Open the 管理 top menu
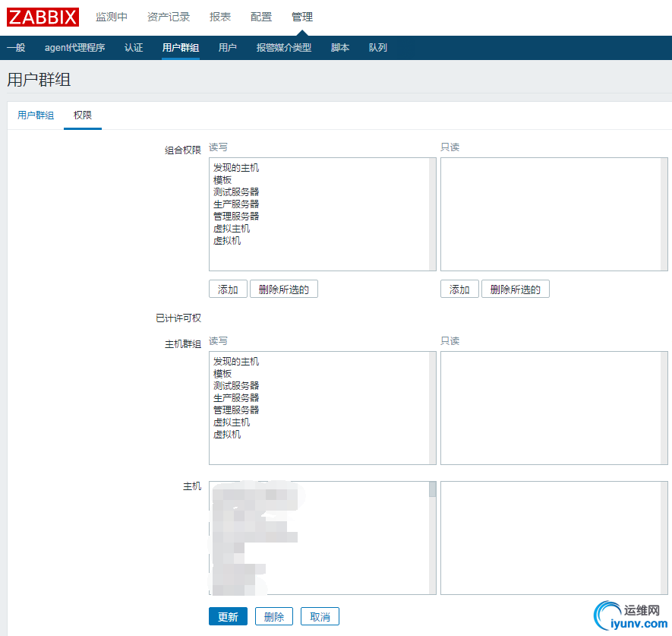 tap(302, 17)
